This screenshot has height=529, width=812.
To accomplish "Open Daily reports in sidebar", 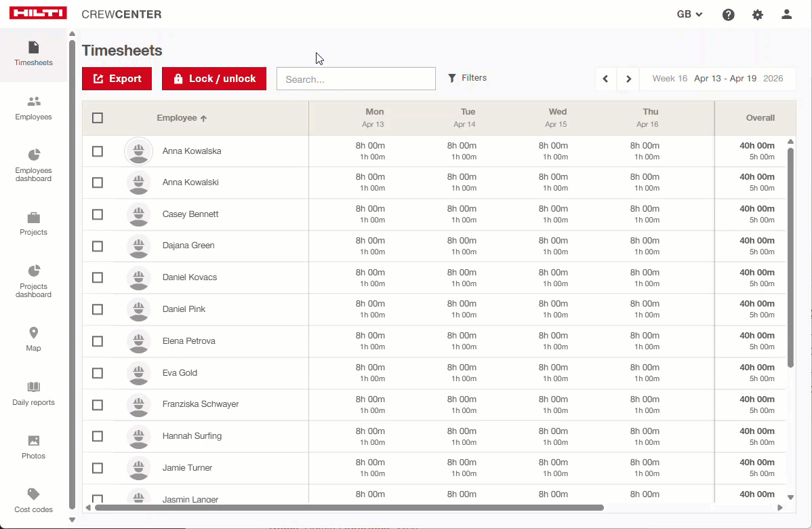I will (33, 393).
